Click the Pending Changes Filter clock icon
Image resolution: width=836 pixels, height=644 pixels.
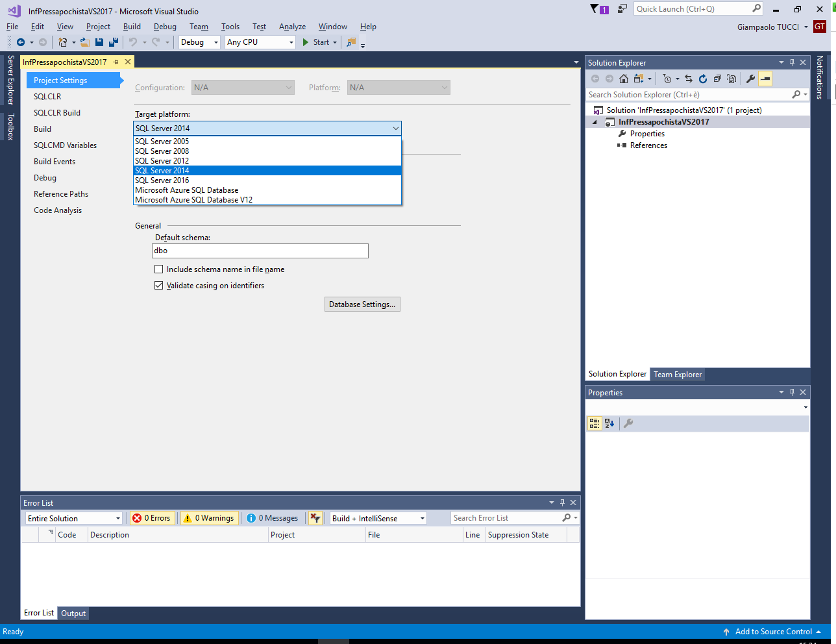coord(667,79)
